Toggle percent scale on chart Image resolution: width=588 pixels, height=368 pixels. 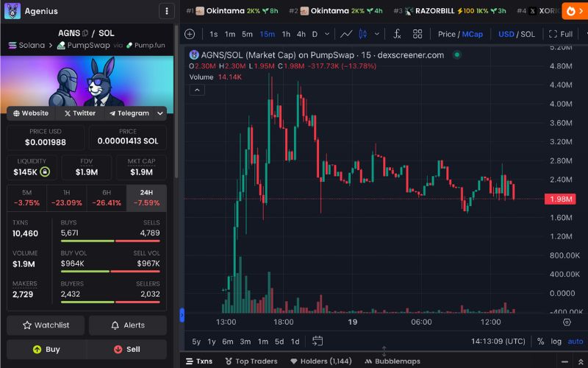tap(540, 342)
